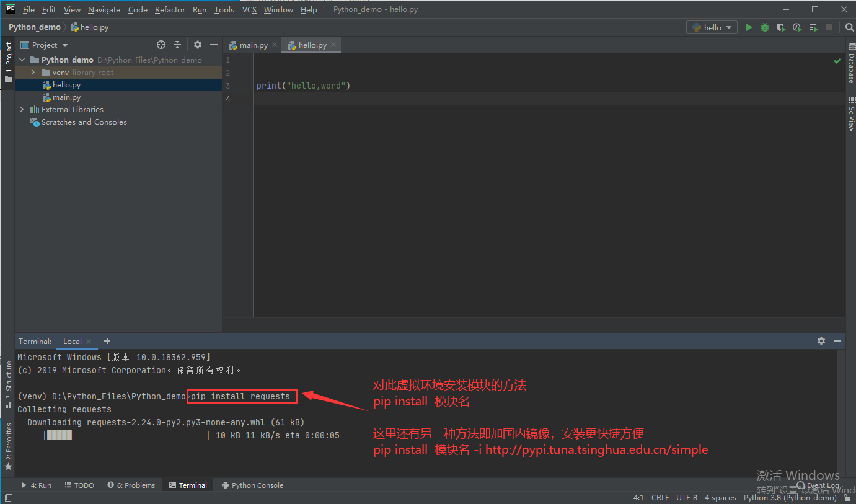This screenshot has height=504, width=856.
Task: Select main.py in the project tree
Action: tap(66, 97)
